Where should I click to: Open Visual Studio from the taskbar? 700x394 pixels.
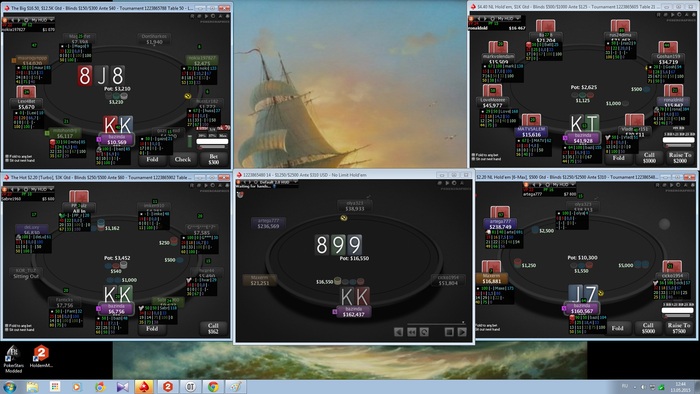122,387
